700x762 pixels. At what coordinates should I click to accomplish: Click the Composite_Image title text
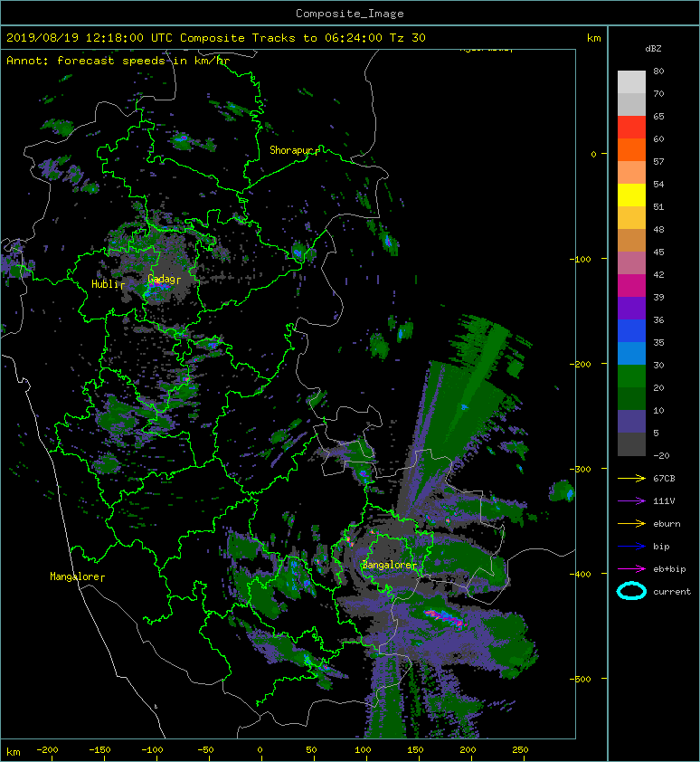coord(350,13)
